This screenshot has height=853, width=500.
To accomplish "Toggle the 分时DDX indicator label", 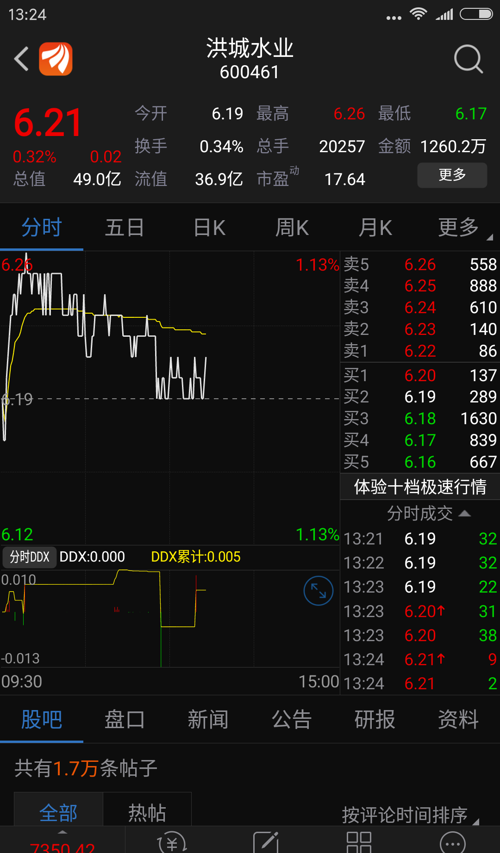I will (29, 557).
